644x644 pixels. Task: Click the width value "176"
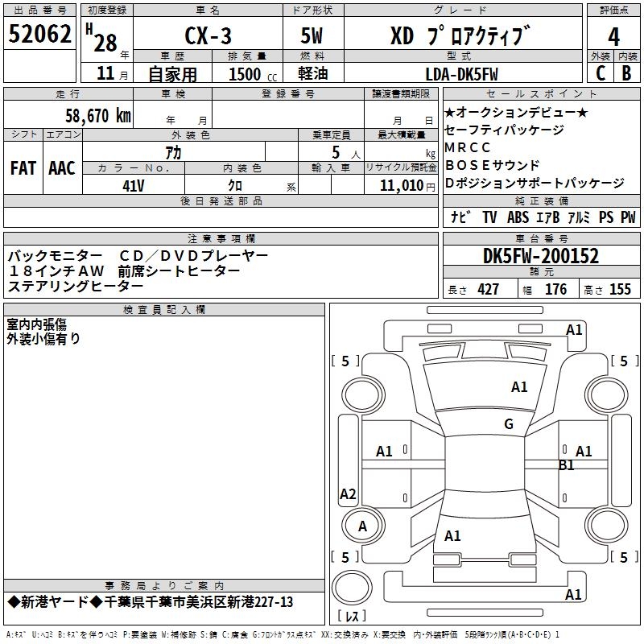(x=555, y=289)
